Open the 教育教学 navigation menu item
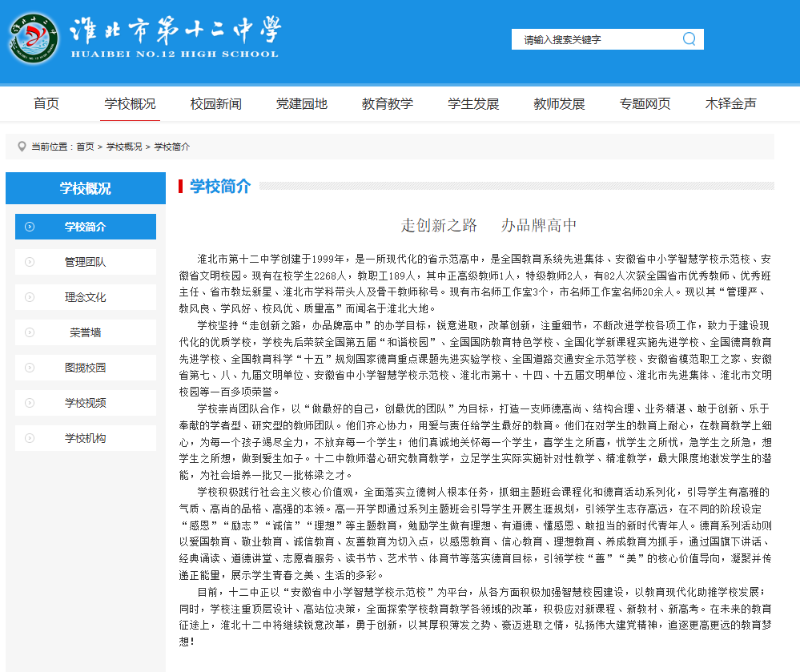The width and height of the screenshot is (800, 672). pos(388,103)
